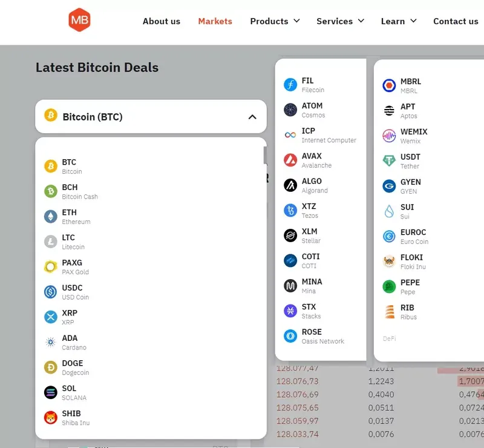This screenshot has width=484, height=448.
Task: Choose the USDT Tether icon
Action: [389, 161]
